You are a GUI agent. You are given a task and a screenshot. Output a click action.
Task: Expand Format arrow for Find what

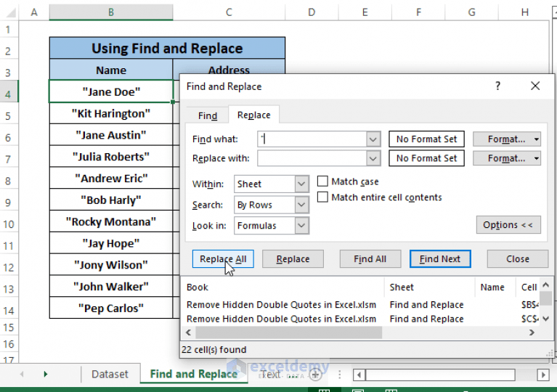[x=537, y=139]
